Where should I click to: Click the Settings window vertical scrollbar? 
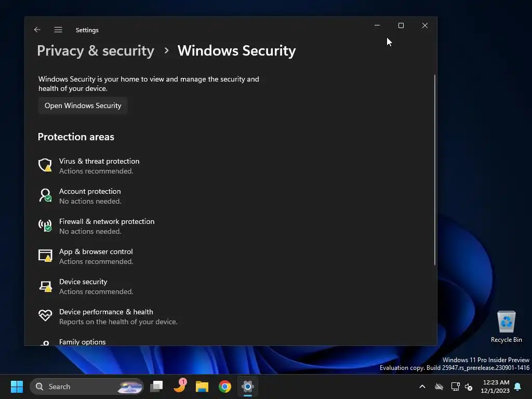[435, 170]
